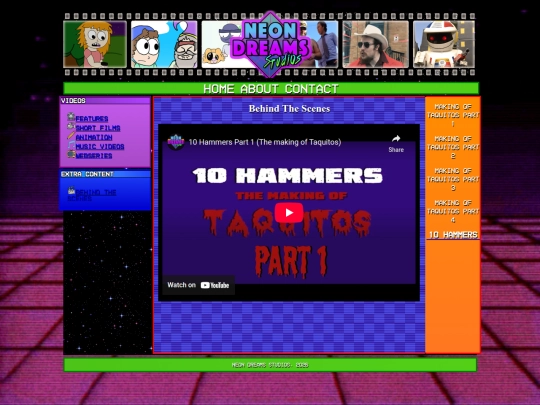The image size is (540, 405).
Task: Click the white robot thumbnail in banner
Action: 444,44
